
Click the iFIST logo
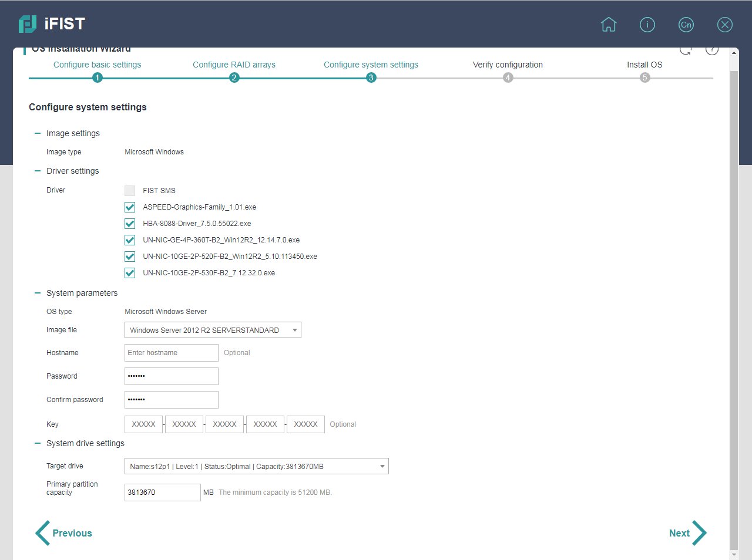coord(52,24)
